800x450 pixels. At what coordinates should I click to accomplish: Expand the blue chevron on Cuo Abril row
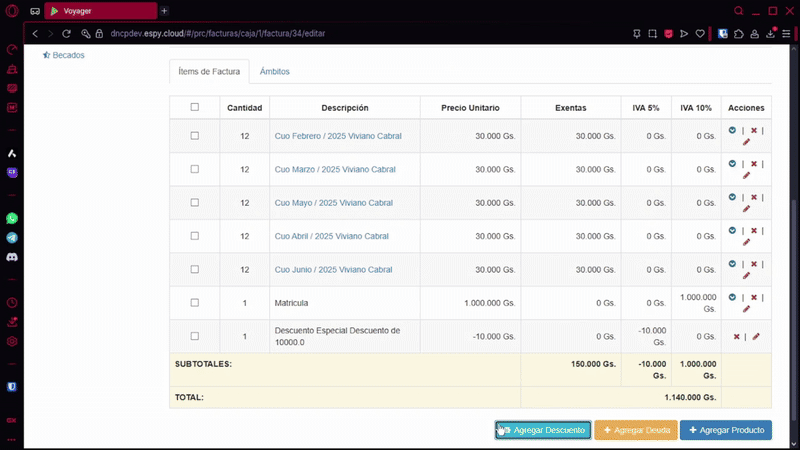[x=732, y=230]
